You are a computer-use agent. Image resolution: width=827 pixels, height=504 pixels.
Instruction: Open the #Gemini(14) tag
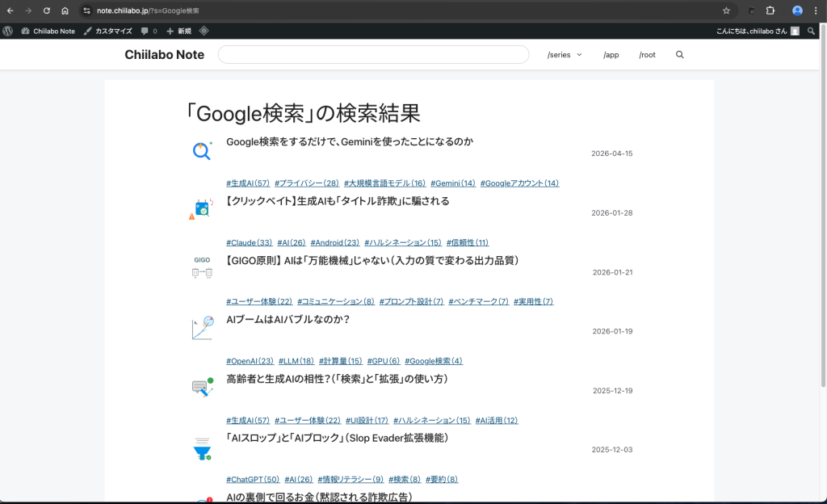pyautogui.click(x=453, y=183)
